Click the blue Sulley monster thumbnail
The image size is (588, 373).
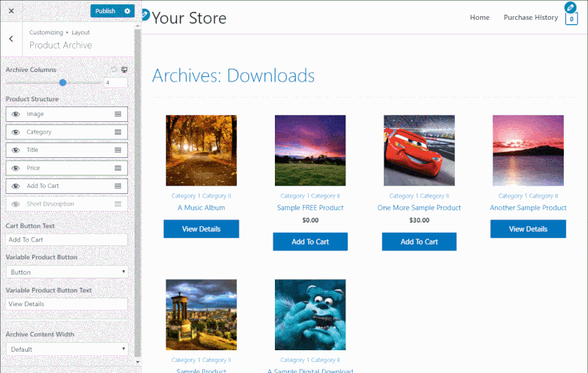(x=310, y=314)
